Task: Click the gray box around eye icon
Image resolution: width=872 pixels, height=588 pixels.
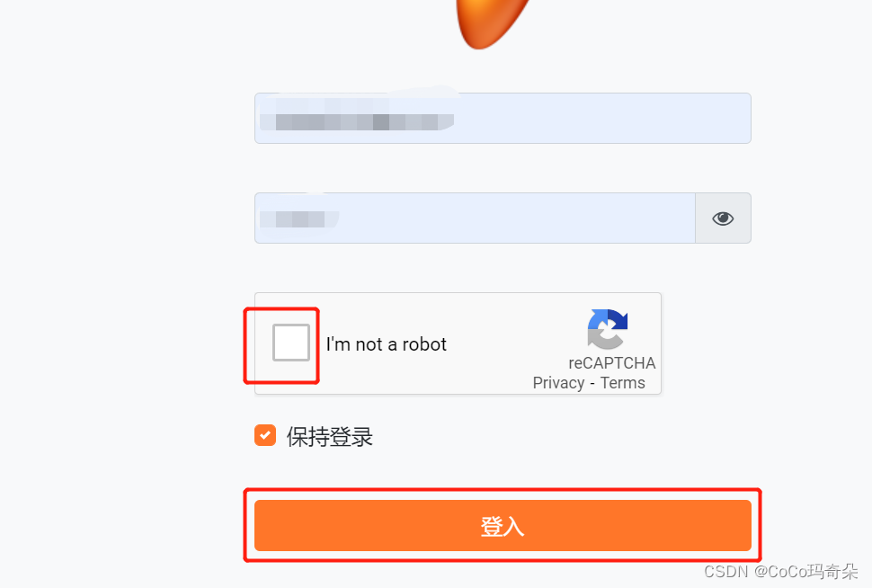Action: coord(723,218)
